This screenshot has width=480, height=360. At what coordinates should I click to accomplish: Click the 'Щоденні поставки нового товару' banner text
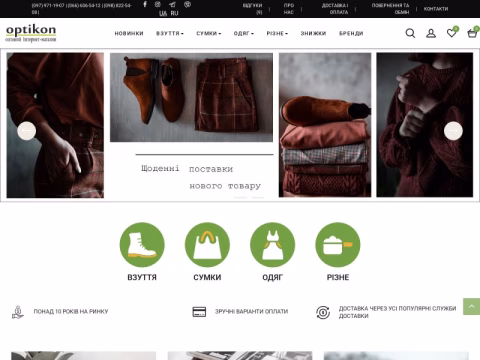tap(201, 177)
